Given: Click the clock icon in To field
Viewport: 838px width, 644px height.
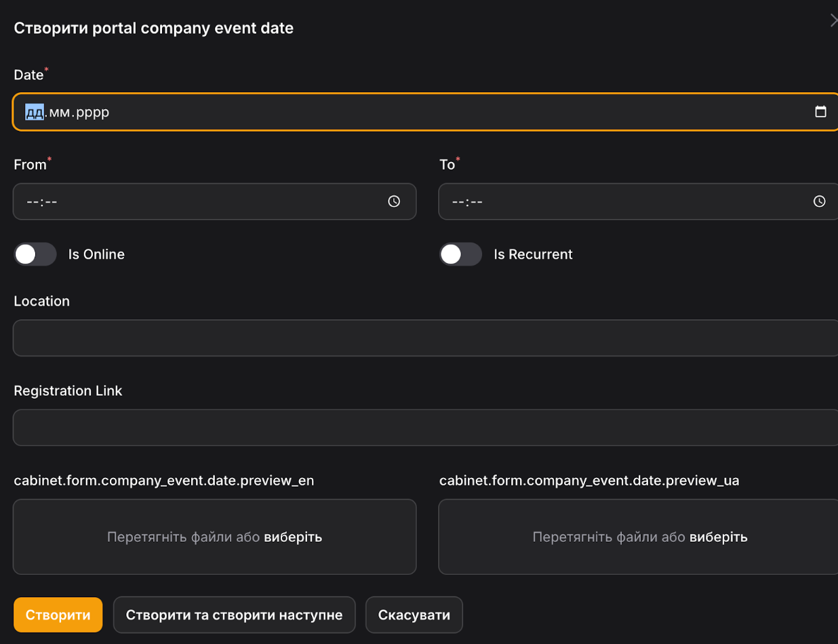Looking at the screenshot, I should 819,201.
